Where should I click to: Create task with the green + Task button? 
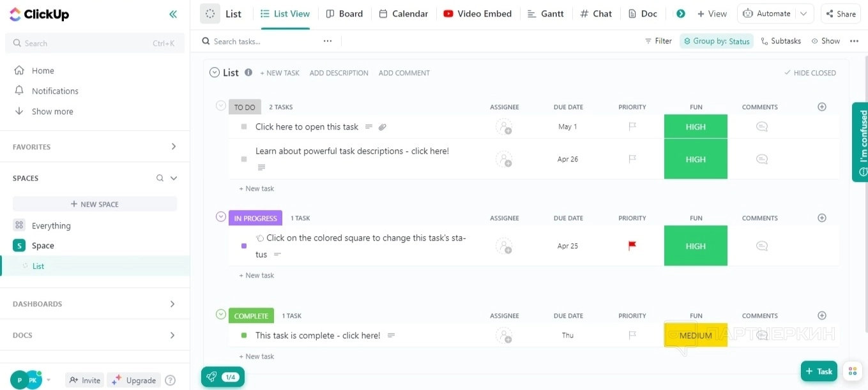pyautogui.click(x=819, y=371)
